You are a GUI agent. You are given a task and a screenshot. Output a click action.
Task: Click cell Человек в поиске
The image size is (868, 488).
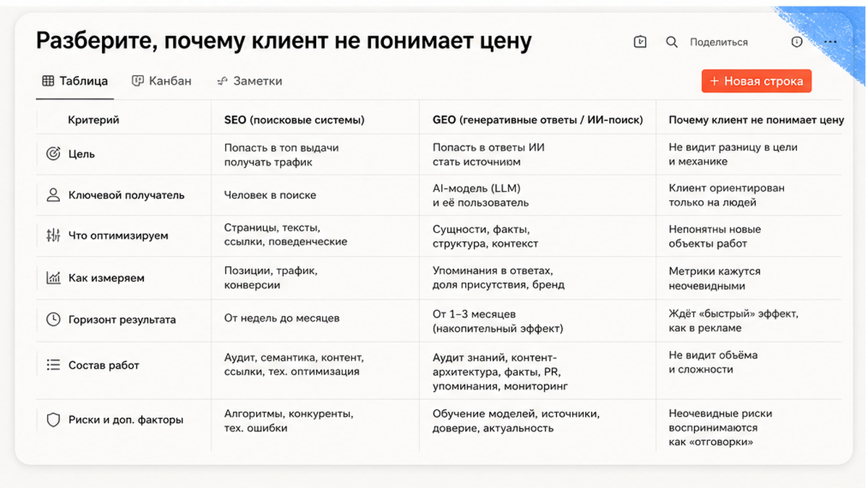270,195
